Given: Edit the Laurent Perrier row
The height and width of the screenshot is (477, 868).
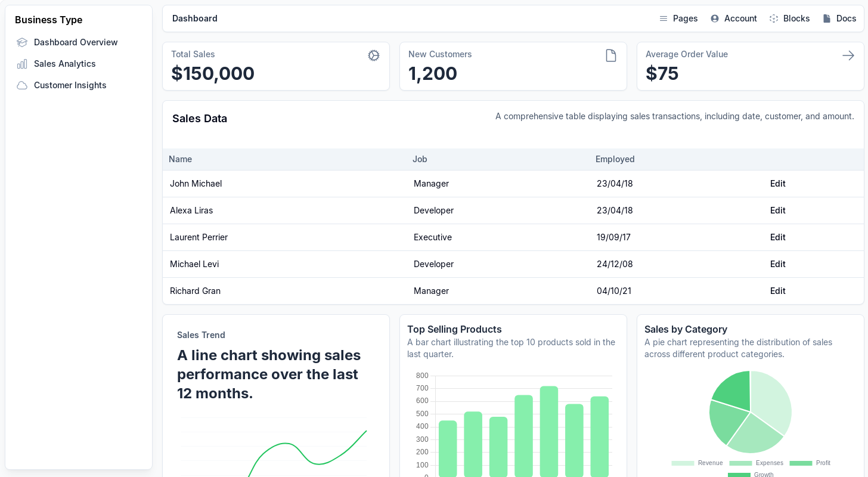Looking at the screenshot, I should [x=777, y=237].
